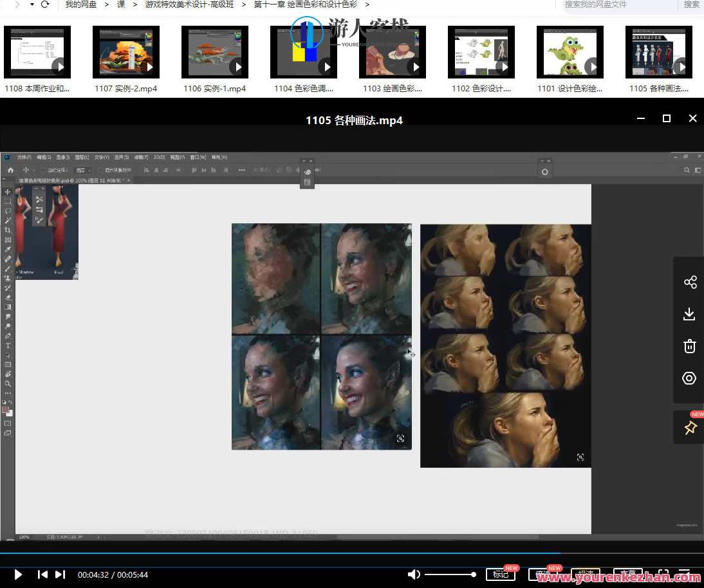The height and width of the screenshot is (588, 704).
Task: Open the 1101 crocodile video thumbnail
Action: (x=570, y=52)
